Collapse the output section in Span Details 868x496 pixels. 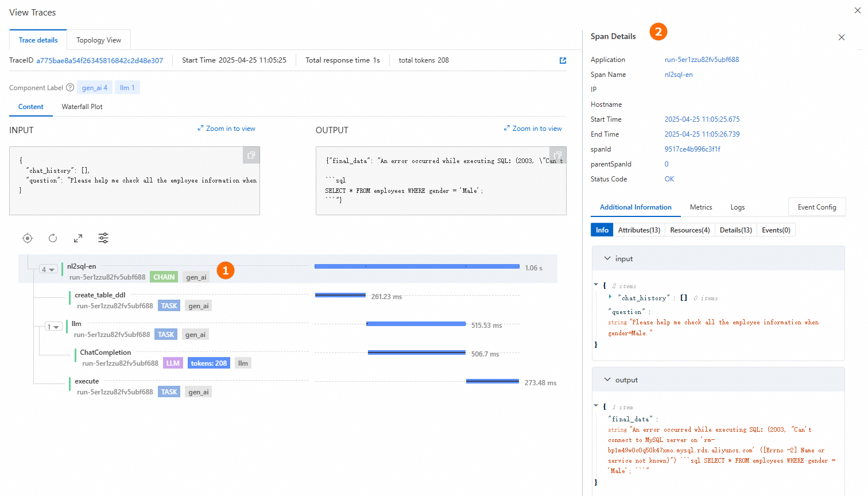click(x=607, y=380)
